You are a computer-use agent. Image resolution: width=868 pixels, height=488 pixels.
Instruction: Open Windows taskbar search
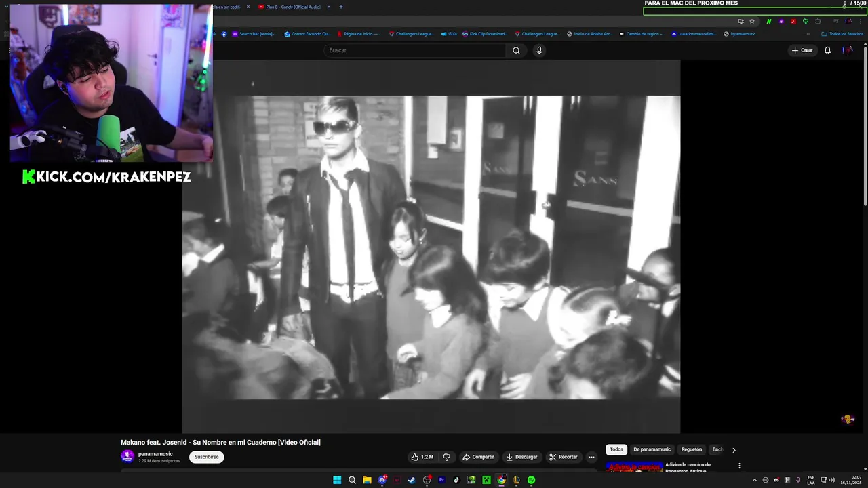point(352,480)
